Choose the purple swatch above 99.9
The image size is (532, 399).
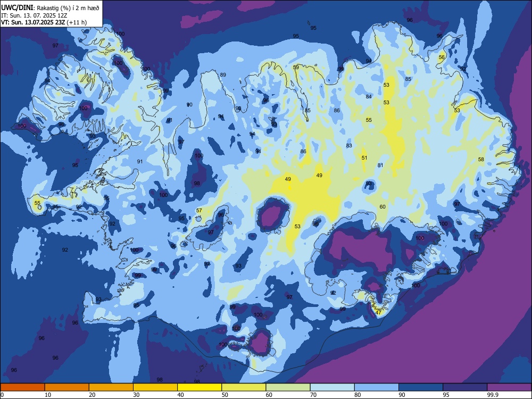point(509,387)
